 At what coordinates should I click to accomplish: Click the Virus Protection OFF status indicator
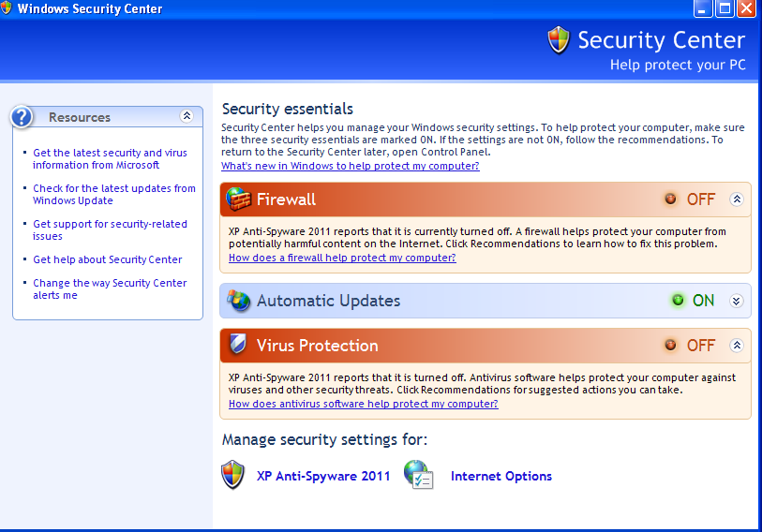pyautogui.click(x=690, y=346)
